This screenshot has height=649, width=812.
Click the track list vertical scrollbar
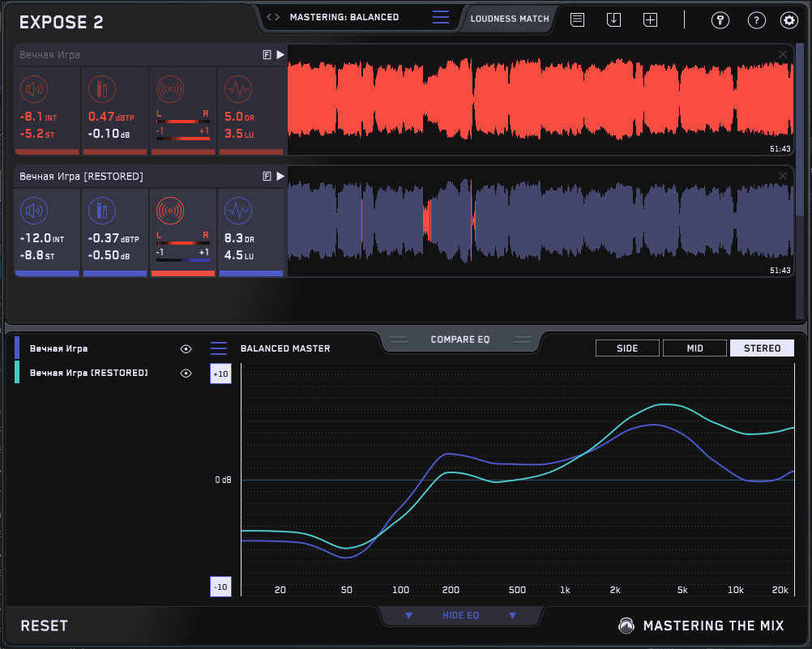point(800,130)
